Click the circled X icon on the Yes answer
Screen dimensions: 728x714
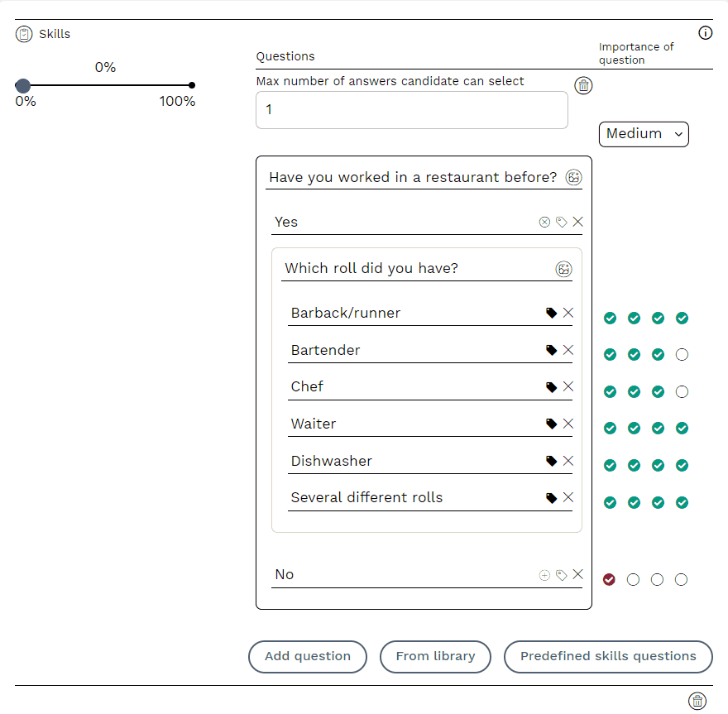point(544,222)
